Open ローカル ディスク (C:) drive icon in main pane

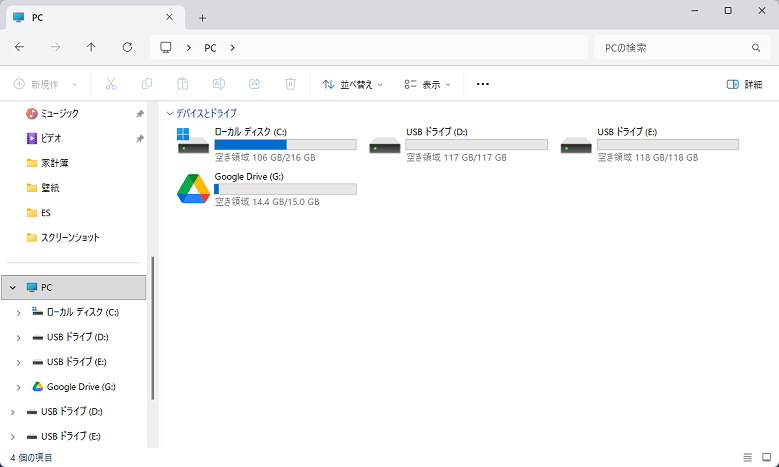(193, 141)
